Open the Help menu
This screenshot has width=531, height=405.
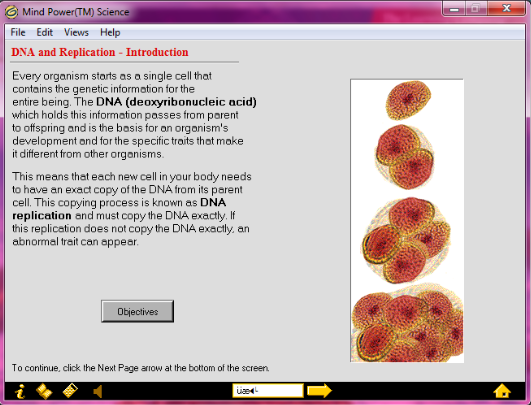[x=110, y=33]
